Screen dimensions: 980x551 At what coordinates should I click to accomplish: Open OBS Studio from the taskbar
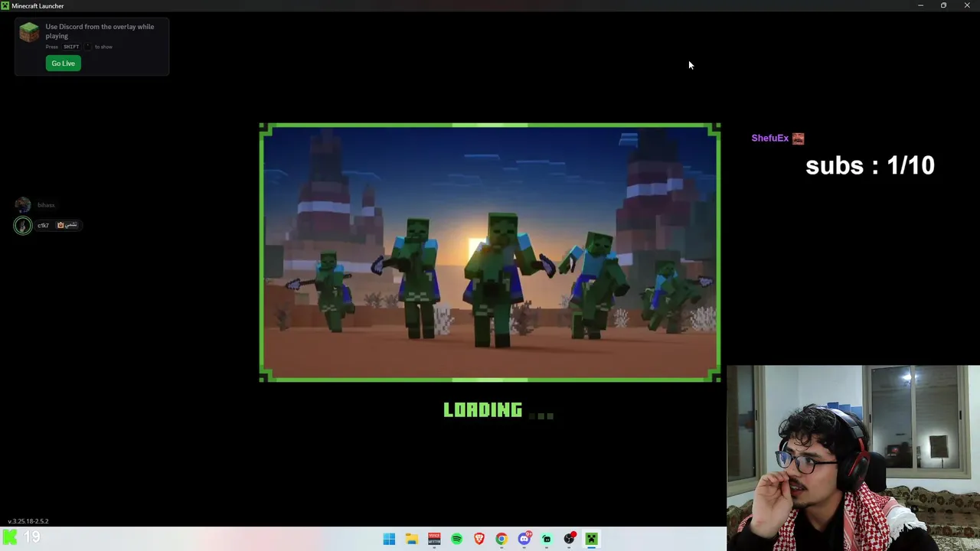coord(570,539)
